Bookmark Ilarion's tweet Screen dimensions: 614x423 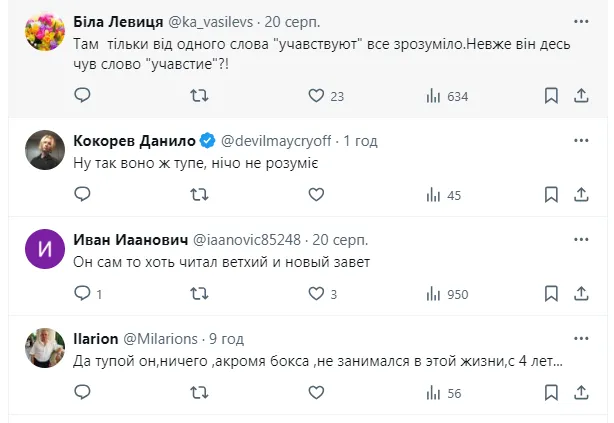(551, 394)
